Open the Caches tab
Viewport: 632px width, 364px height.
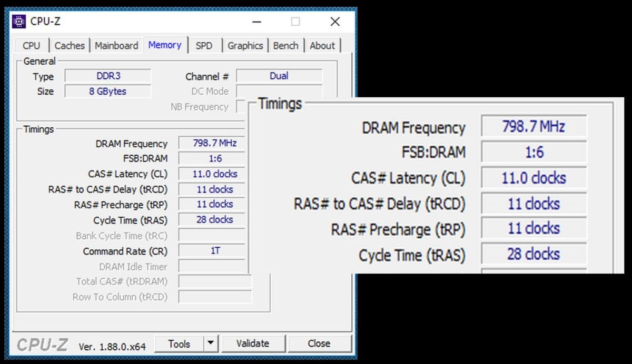[70, 46]
